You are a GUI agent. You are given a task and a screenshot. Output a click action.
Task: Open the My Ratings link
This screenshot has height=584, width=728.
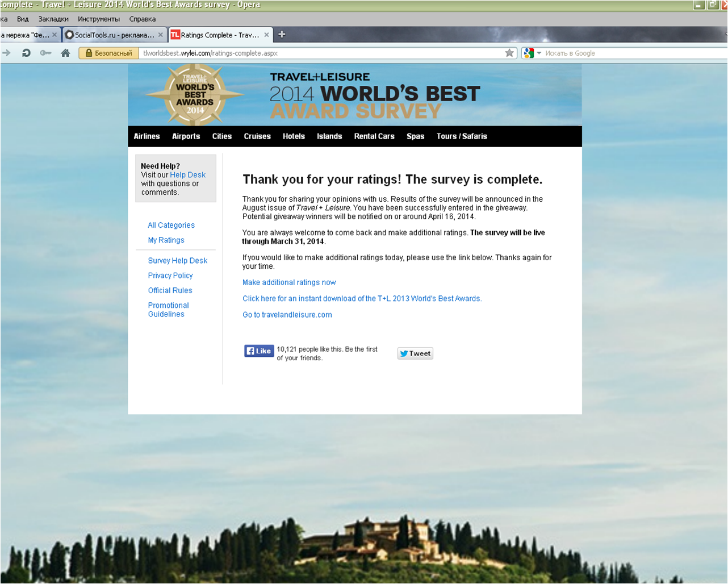(166, 240)
